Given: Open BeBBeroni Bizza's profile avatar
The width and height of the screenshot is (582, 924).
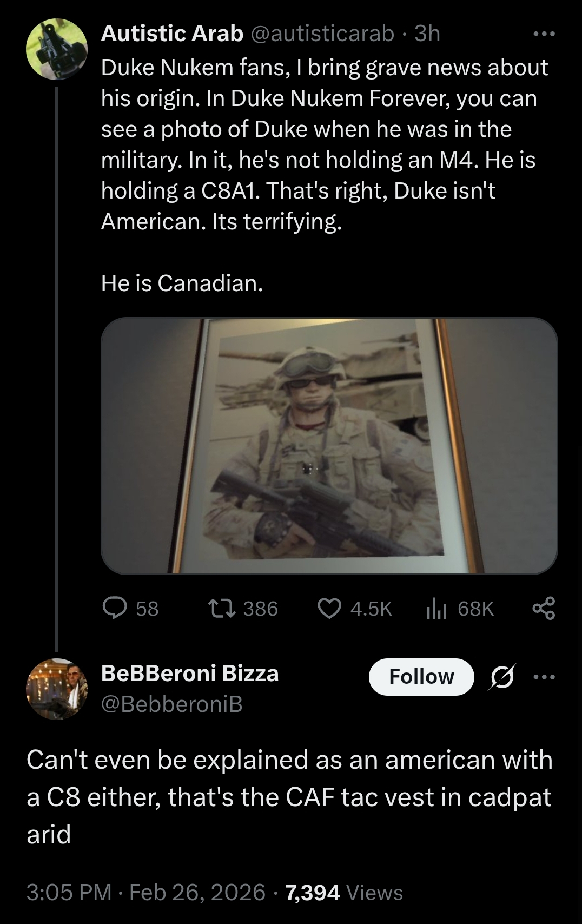Looking at the screenshot, I should 57,689.
